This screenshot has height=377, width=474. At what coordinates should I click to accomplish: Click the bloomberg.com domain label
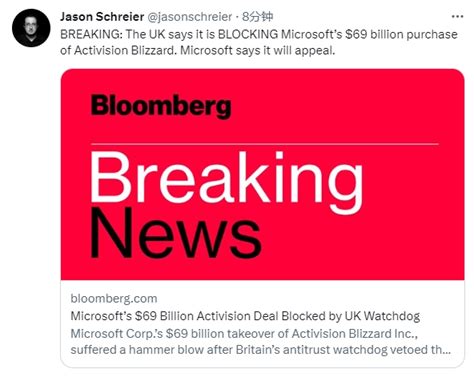(x=114, y=298)
